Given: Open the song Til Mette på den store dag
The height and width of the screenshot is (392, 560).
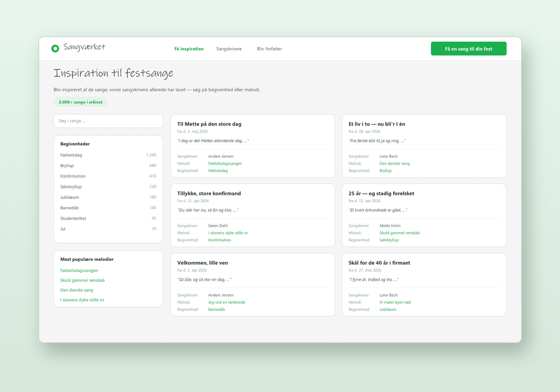Looking at the screenshot, I should [209, 124].
